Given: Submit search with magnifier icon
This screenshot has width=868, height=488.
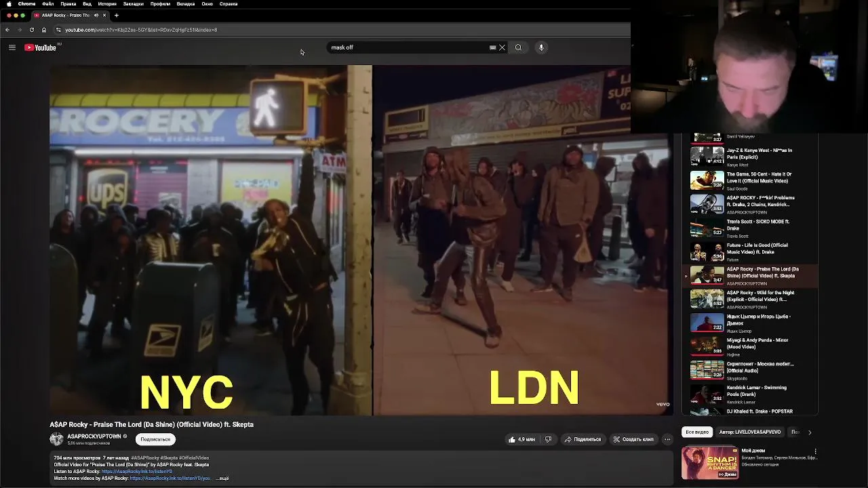Looking at the screenshot, I should click(x=518, y=47).
